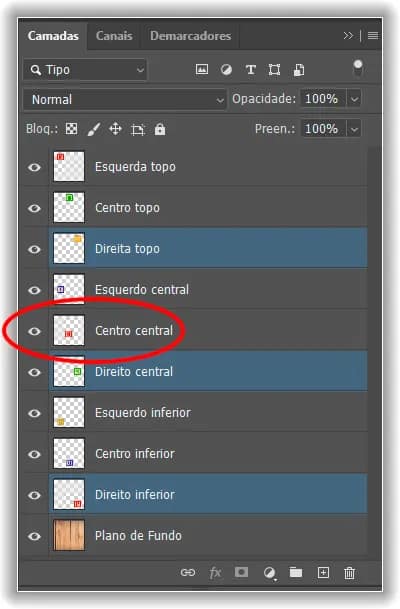Viewport: 400px width, 609px height.
Task: Click the delete layer trash icon
Action: coord(349,573)
